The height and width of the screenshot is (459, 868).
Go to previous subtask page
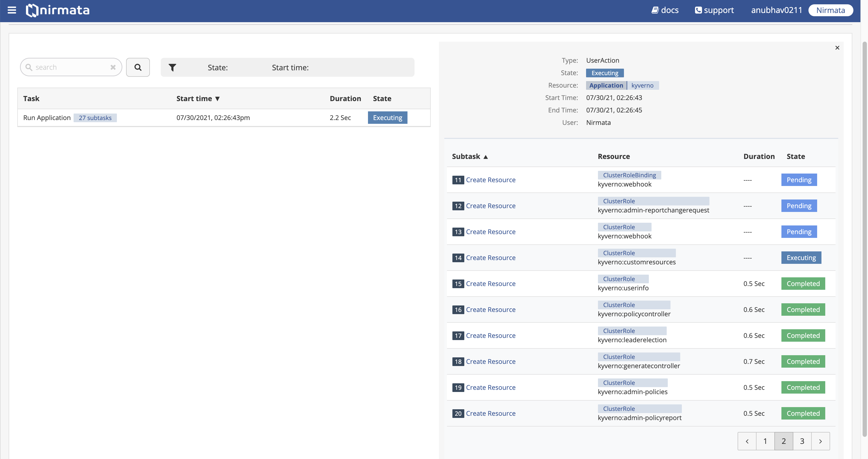pyautogui.click(x=747, y=441)
